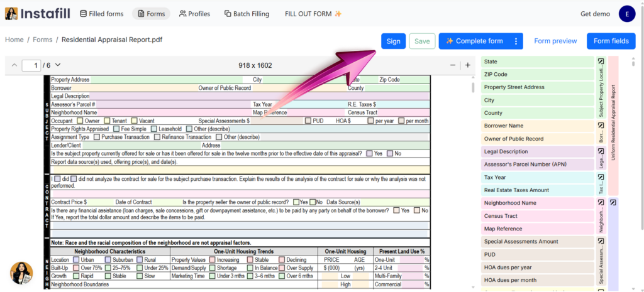Check the Owner occupant checkbox

(80, 121)
